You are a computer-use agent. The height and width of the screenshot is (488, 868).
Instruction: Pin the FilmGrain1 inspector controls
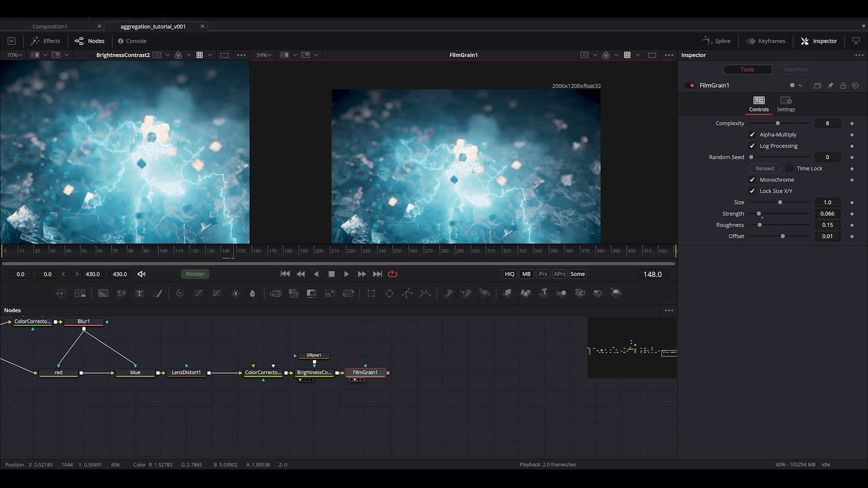tap(830, 85)
